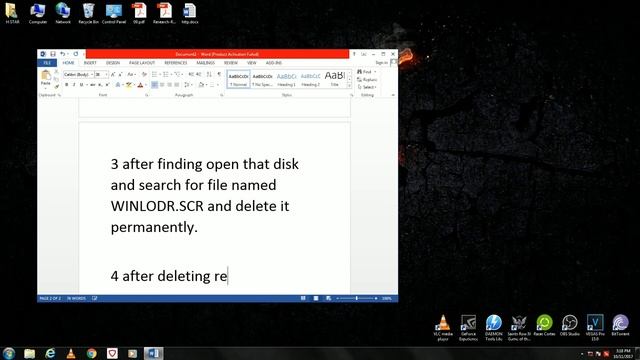
Task: Toggle Bold formatting
Action: point(67,85)
